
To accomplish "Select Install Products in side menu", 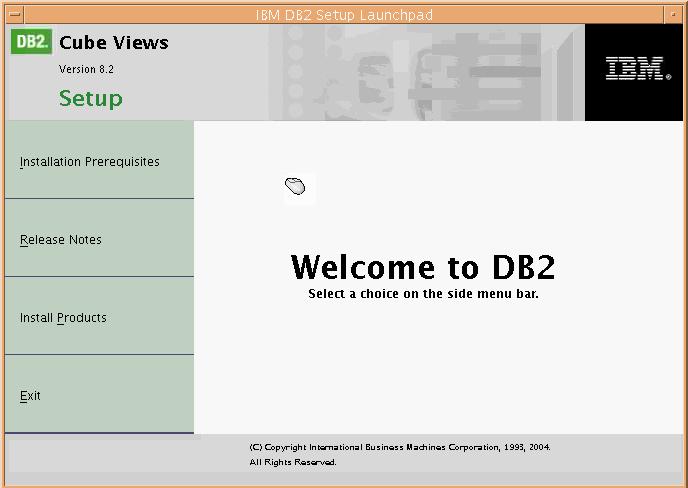I will coord(99,316).
